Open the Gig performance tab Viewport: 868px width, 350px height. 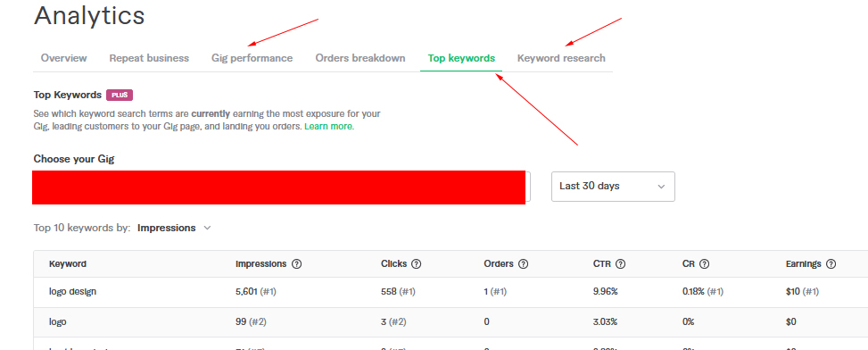252,58
